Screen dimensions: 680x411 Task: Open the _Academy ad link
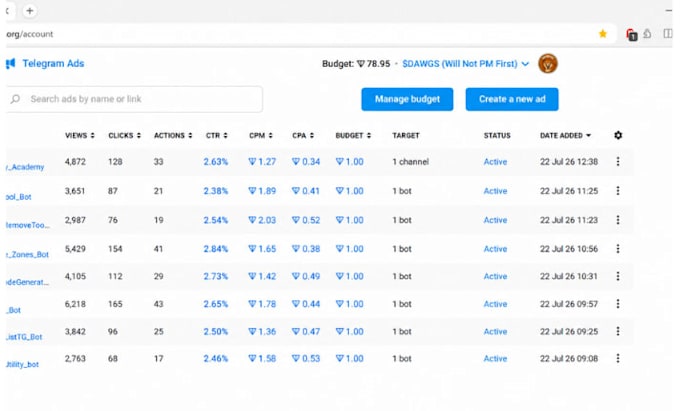pos(25,167)
